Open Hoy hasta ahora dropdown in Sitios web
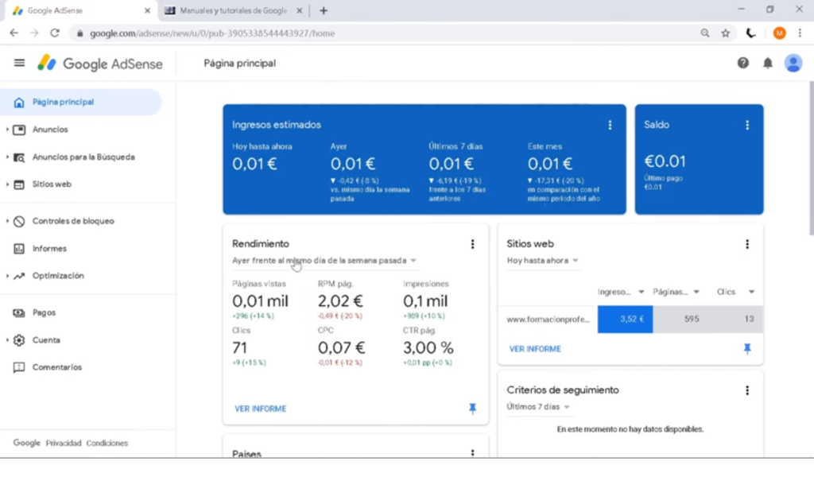 pyautogui.click(x=542, y=261)
